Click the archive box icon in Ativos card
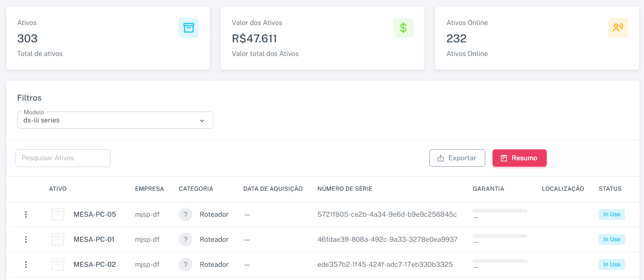Viewport: 644px width, 280px height. 189,28
